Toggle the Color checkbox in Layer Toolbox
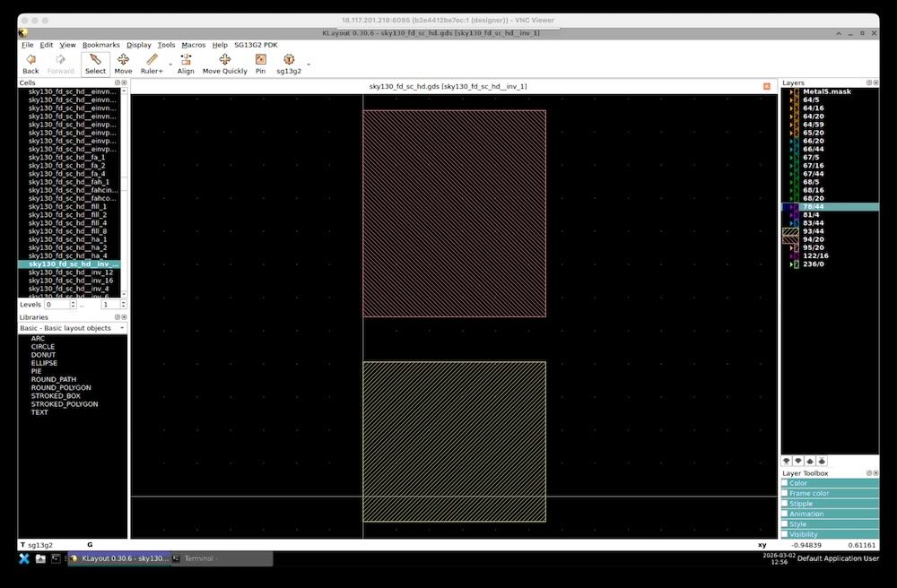This screenshot has height=588, width=897. click(x=785, y=483)
